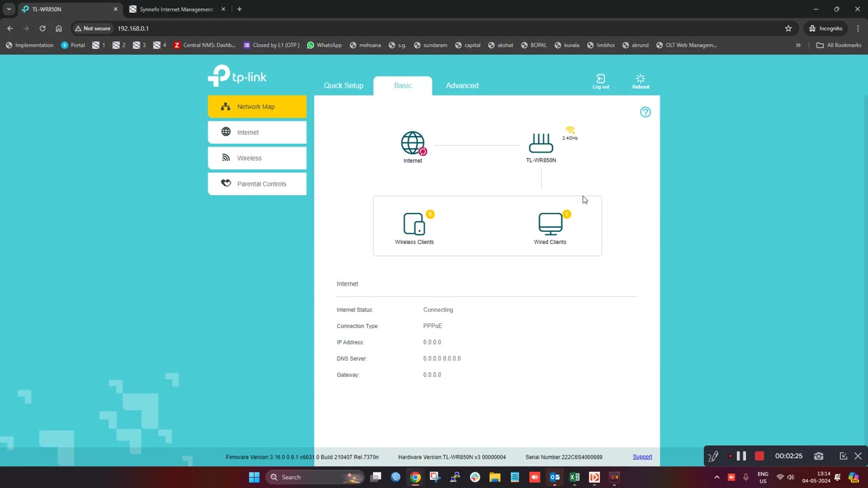Take a snapshot with the recorder camera icon
The image size is (868, 488).
818,456
